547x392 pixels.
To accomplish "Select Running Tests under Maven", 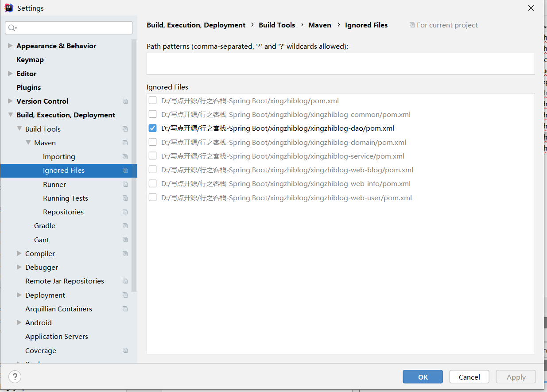I will (66, 198).
